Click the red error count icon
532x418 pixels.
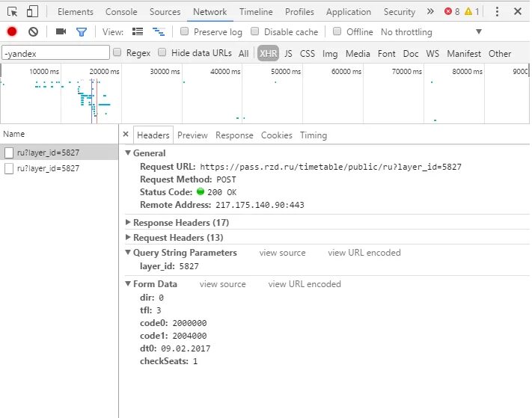(448, 11)
